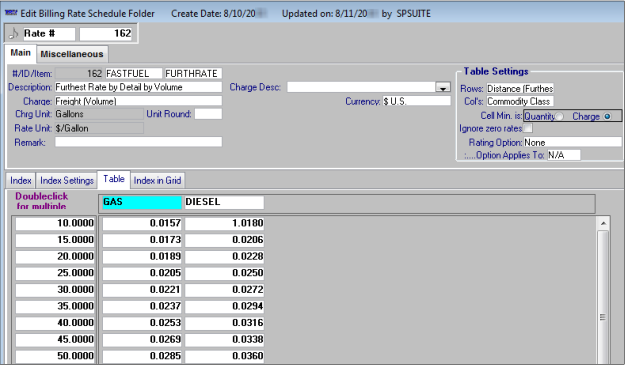Select row header 40.0000
Viewport: 626px width, 365px height.
pyautogui.click(x=55, y=323)
